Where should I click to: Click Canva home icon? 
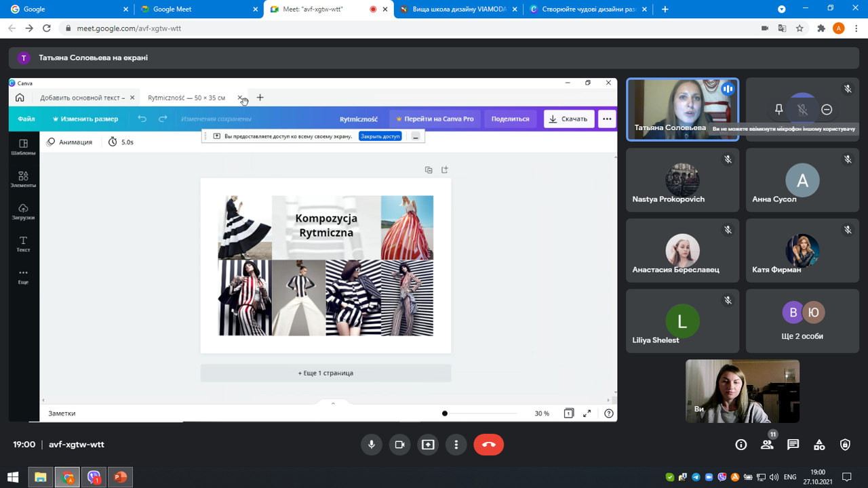click(20, 98)
